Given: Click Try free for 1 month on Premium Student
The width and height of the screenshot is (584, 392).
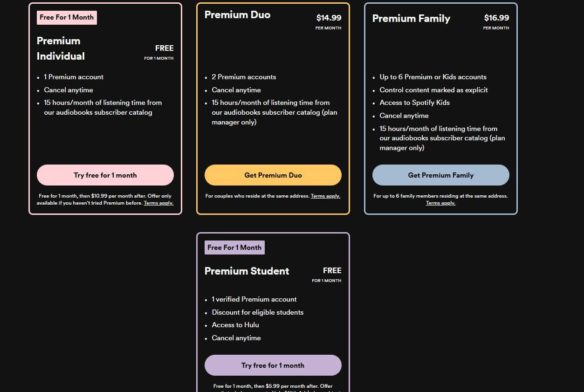Looking at the screenshot, I should click(x=273, y=365).
